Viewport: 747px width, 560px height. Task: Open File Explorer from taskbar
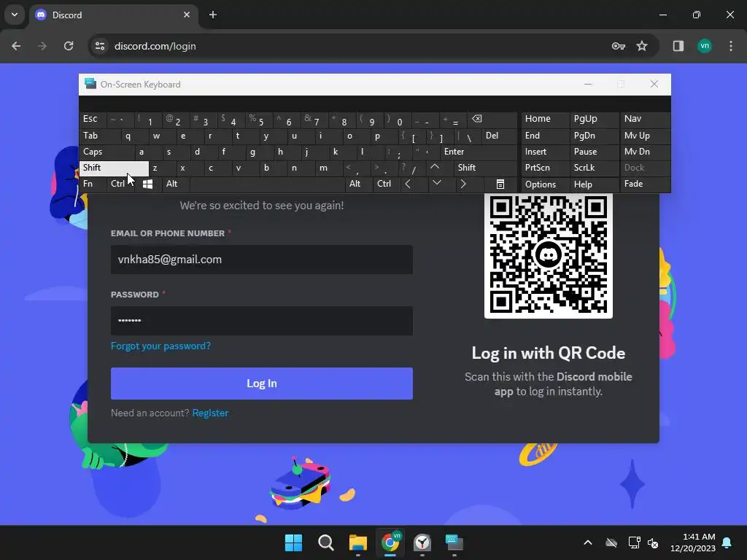coord(357,542)
